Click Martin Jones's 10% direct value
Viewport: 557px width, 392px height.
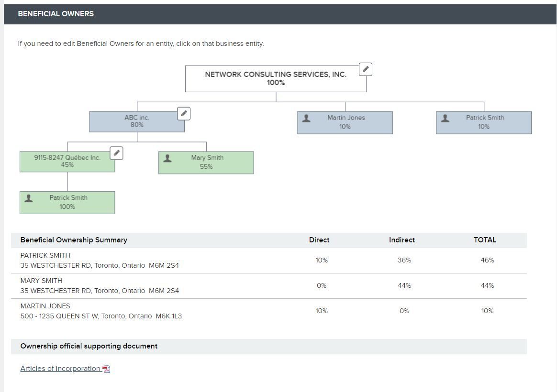point(322,311)
